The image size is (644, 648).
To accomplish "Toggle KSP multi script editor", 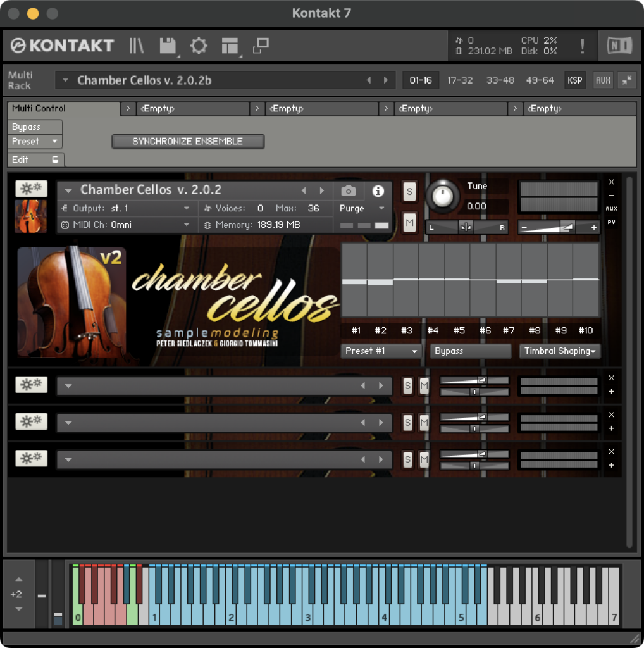I will pos(574,80).
